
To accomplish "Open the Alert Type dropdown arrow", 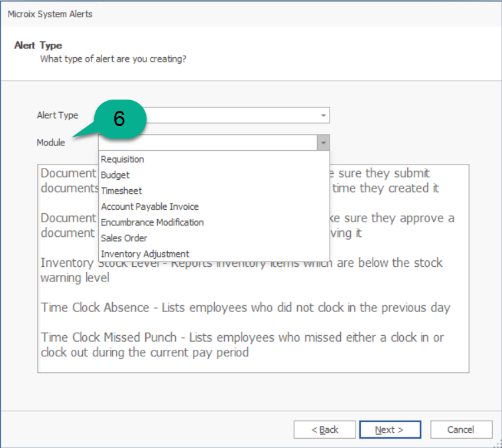I will pos(323,115).
